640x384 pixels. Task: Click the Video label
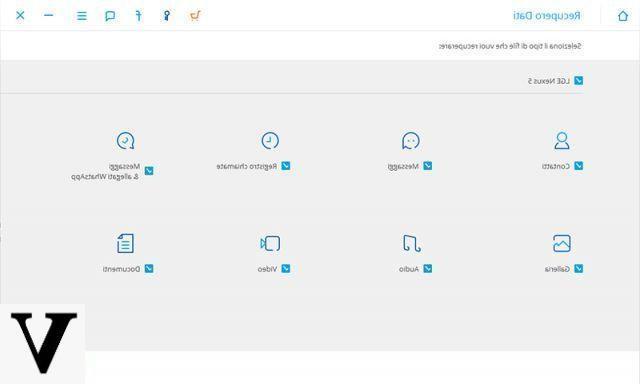pyautogui.click(x=267, y=269)
